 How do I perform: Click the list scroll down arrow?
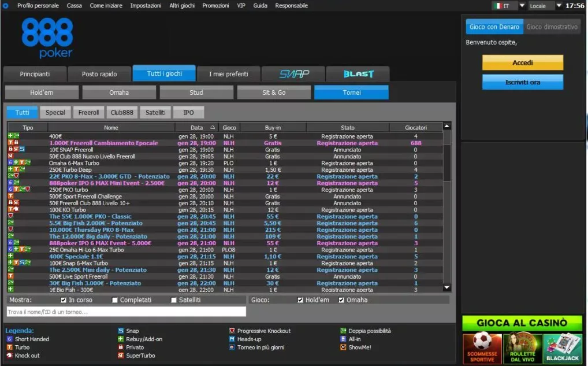[x=446, y=288]
